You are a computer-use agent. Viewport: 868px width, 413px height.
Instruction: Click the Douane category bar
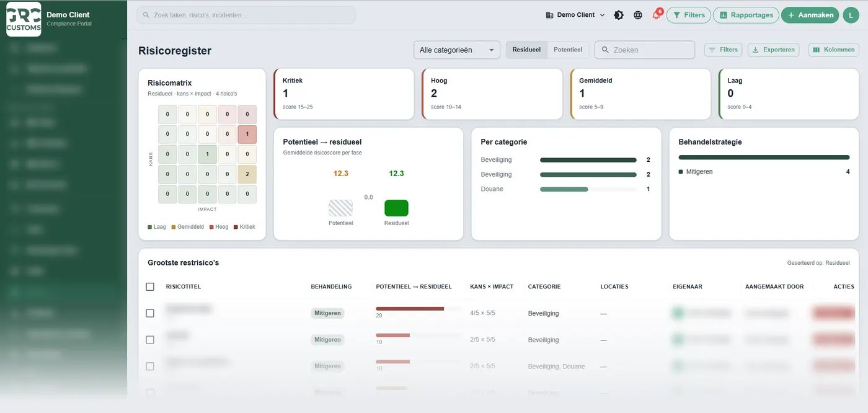(588, 189)
